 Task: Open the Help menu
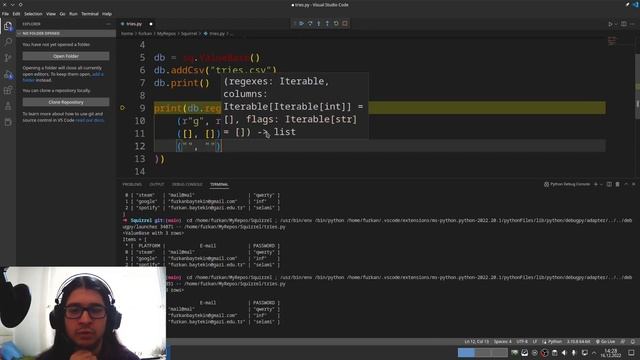coord(107,14)
